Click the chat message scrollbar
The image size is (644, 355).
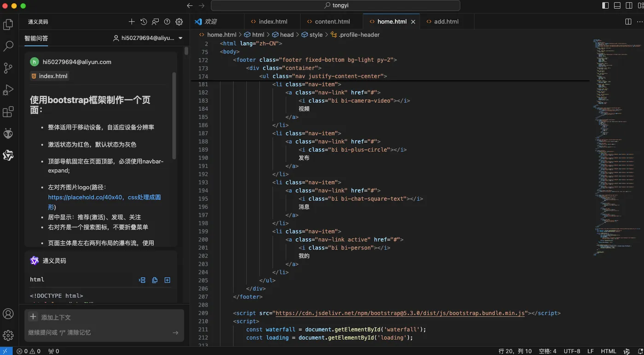(174, 115)
